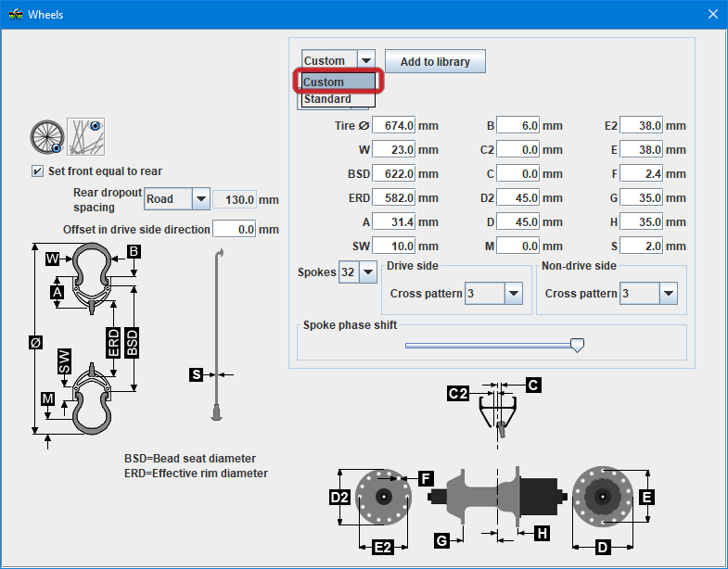Uncheck Set front equal to rear
The height and width of the screenshot is (569, 728).
pos(37,171)
